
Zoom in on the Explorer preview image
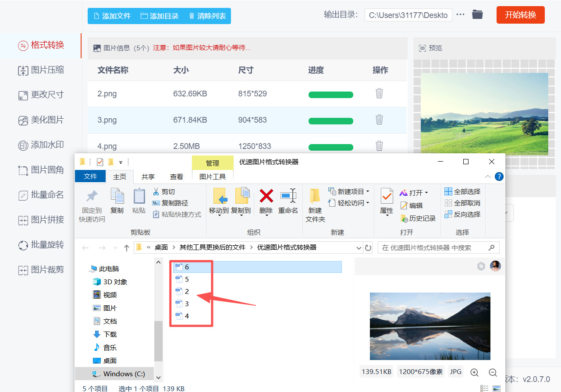474,372
